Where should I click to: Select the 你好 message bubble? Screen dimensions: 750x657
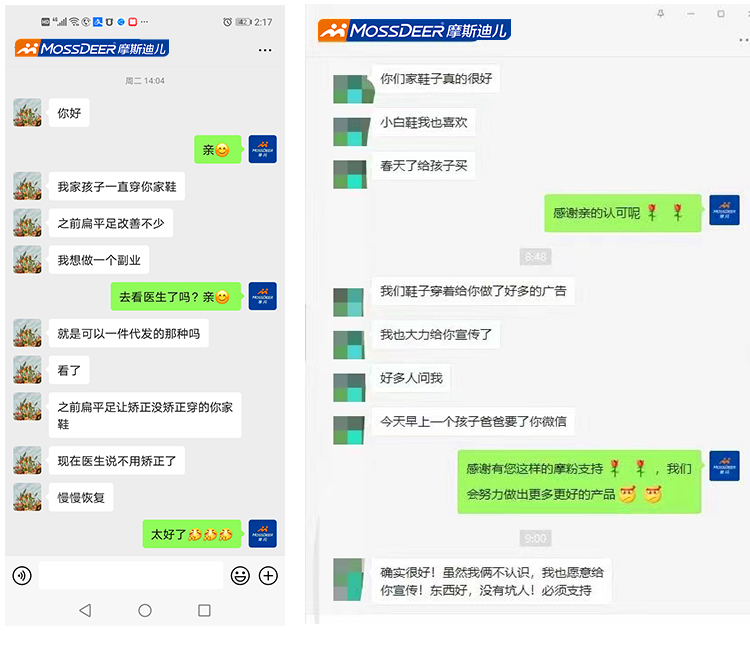(69, 113)
